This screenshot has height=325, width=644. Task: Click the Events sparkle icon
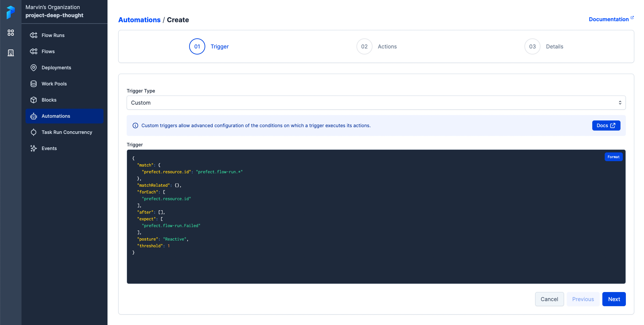point(34,148)
